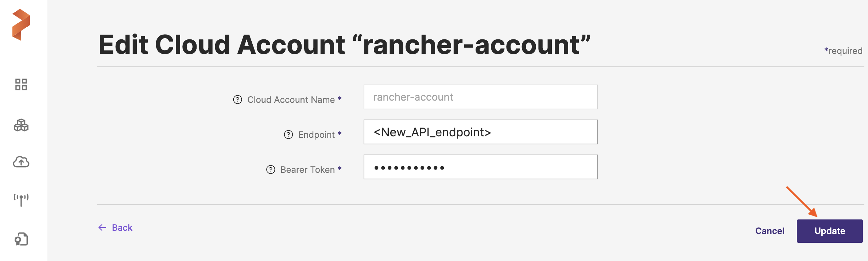Open the stacked cubes applications icon
Screen dimensions: 868x261
(x=21, y=125)
